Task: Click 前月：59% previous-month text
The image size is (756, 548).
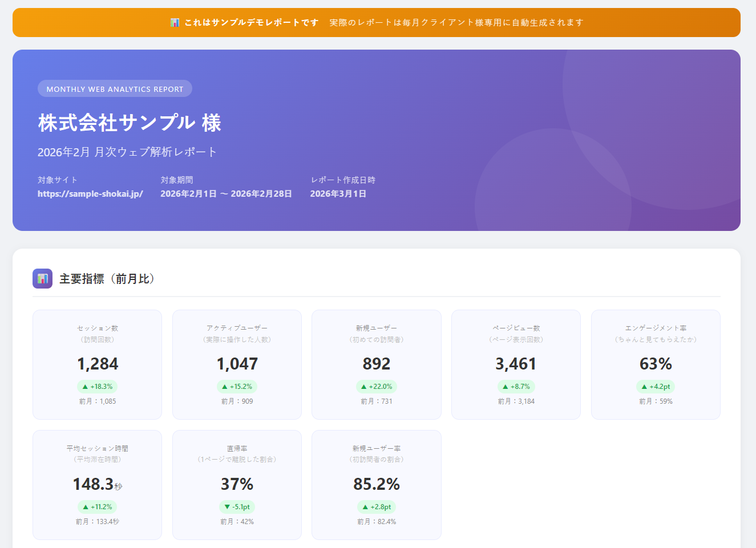Action: point(656,401)
